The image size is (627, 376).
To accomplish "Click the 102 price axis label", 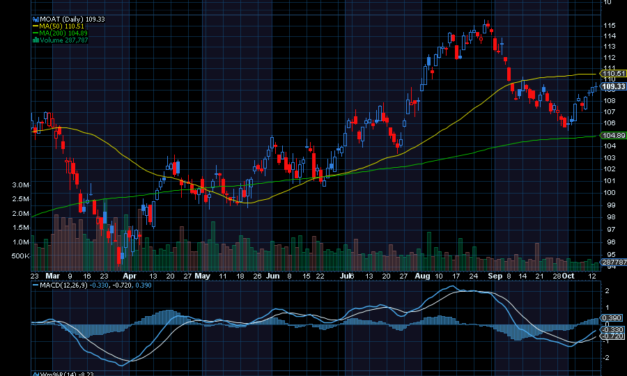I will pos(609,169).
